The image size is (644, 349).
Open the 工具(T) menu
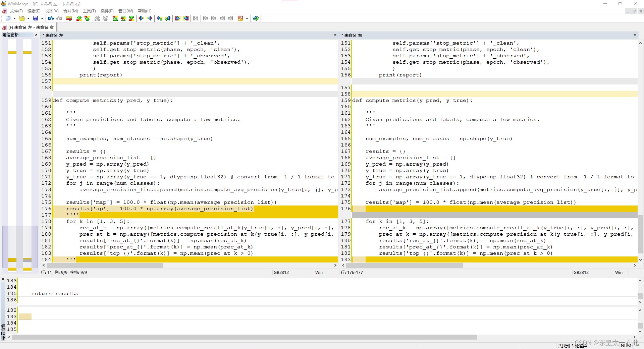89,11
